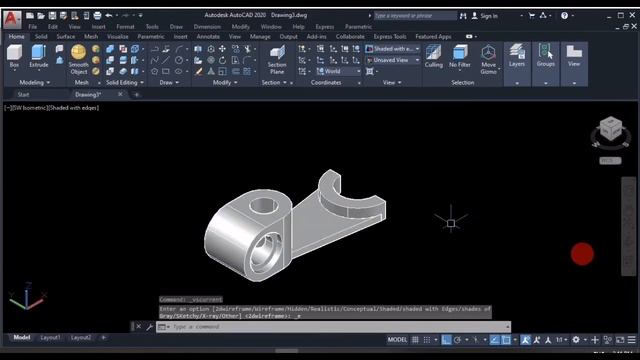Open the Express menu
Screen dimensions: 640x360
(x=324, y=27)
